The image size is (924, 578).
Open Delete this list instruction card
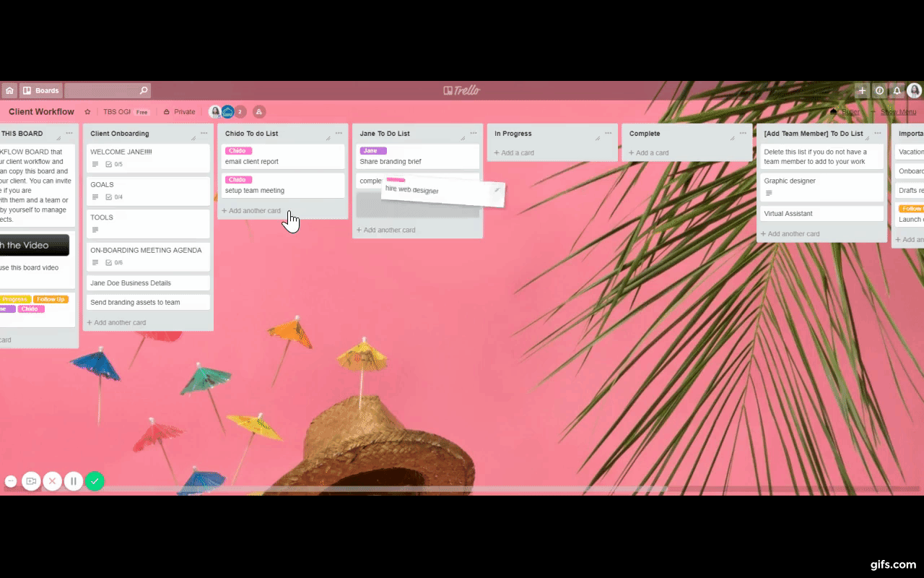pyautogui.click(x=821, y=157)
